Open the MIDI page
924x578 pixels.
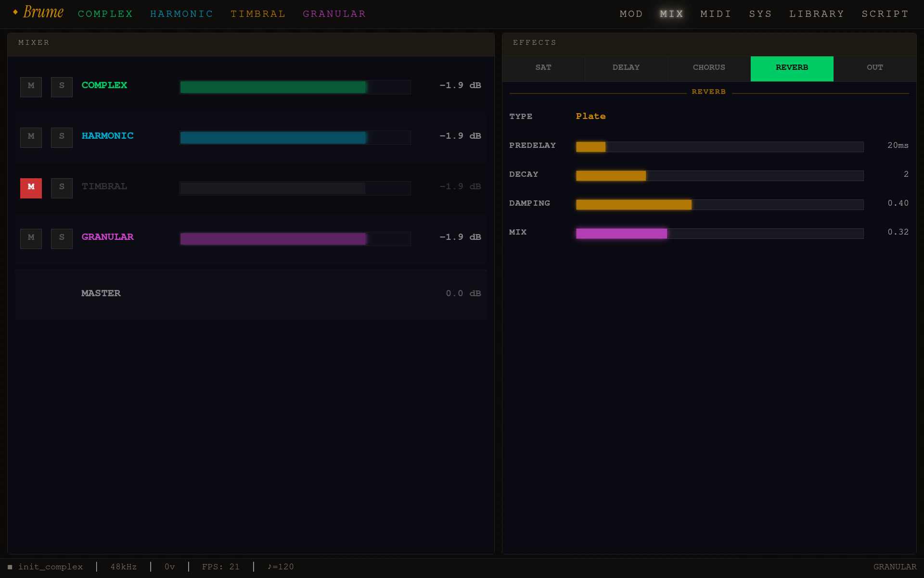click(x=716, y=13)
